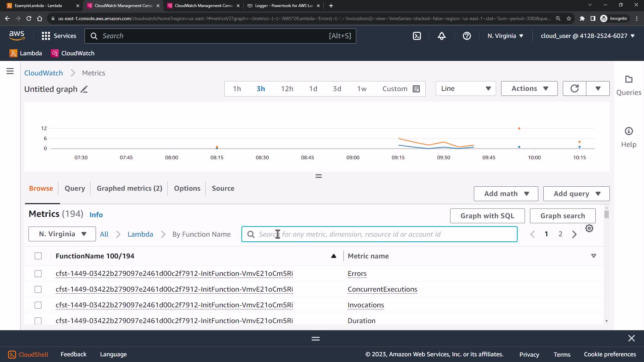Toggle the left hamburger navigation menu
The height and width of the screenshot is (362, 644).
(x=10, y=71)
